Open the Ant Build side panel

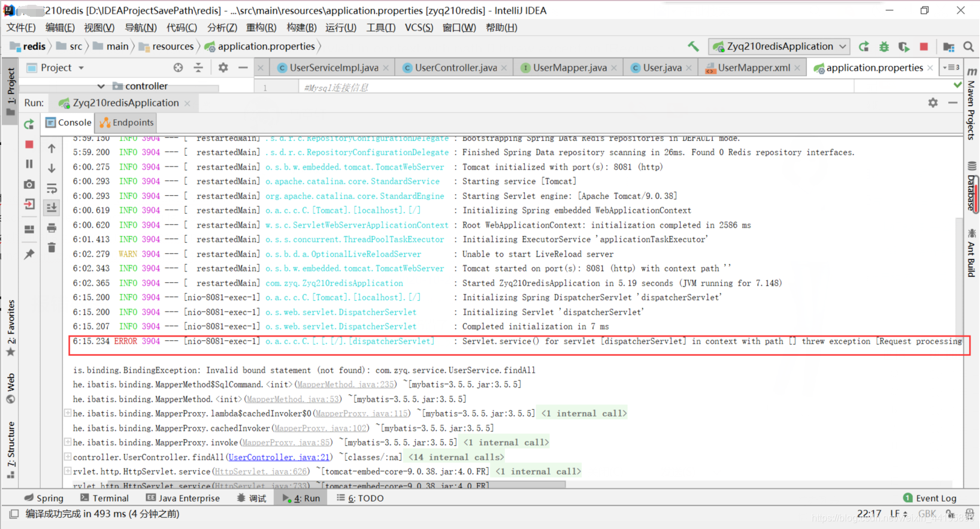[972, 252]
